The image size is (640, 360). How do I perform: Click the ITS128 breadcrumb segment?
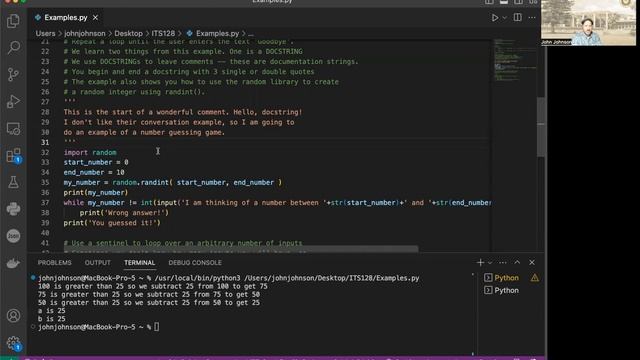pyautogui.click(x=163, y=33)
